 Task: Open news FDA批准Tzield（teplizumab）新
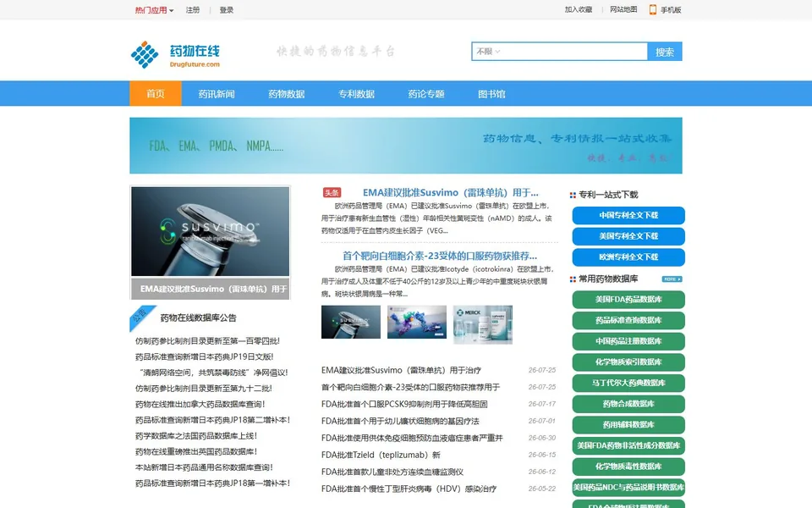381,455
